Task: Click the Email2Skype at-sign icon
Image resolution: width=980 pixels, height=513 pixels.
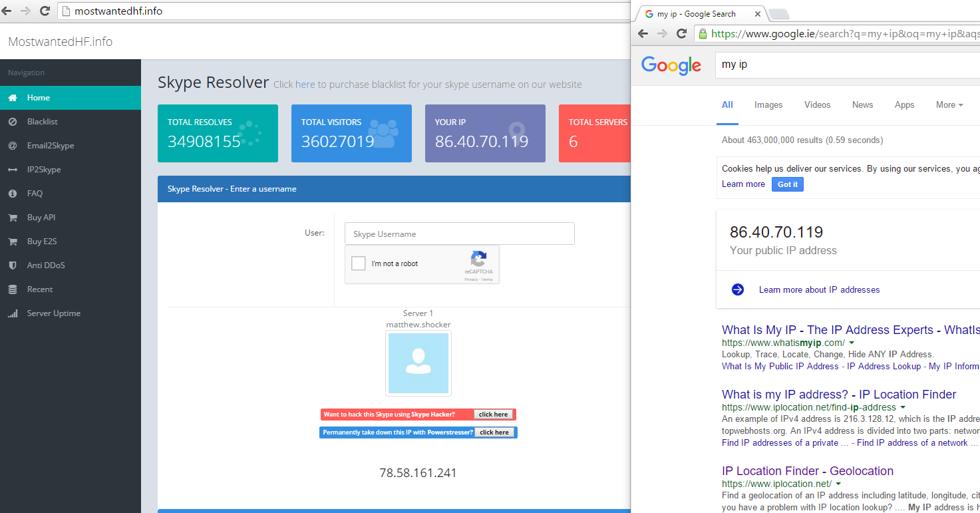Action: pos(13,146)
